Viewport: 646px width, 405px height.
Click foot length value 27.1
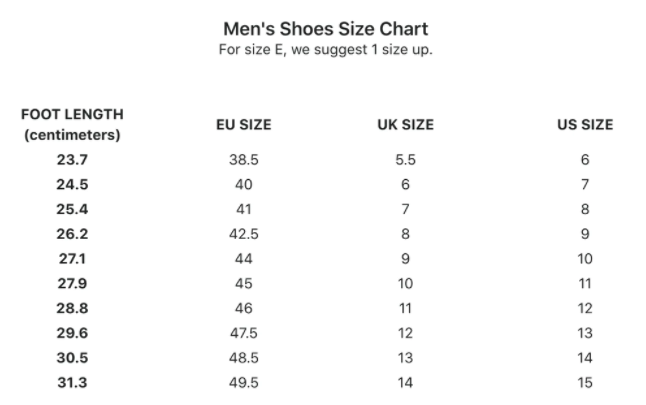tap(72, 258)
